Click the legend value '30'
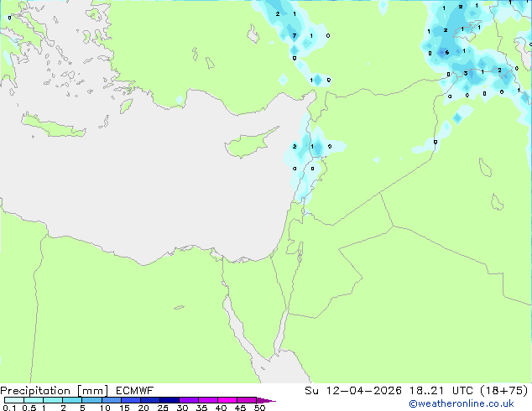 [182, 408]
